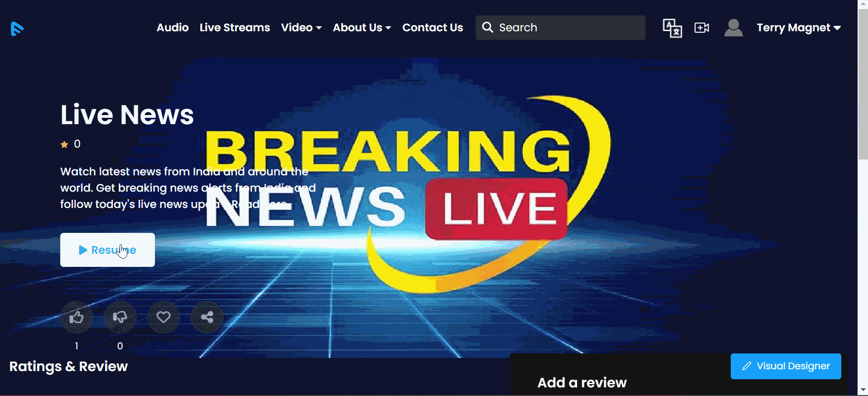This screenshot has height=396, width=868.
Task: Open the Live Streams menu item
Action: pyautogui.click(x=235, y=28)
